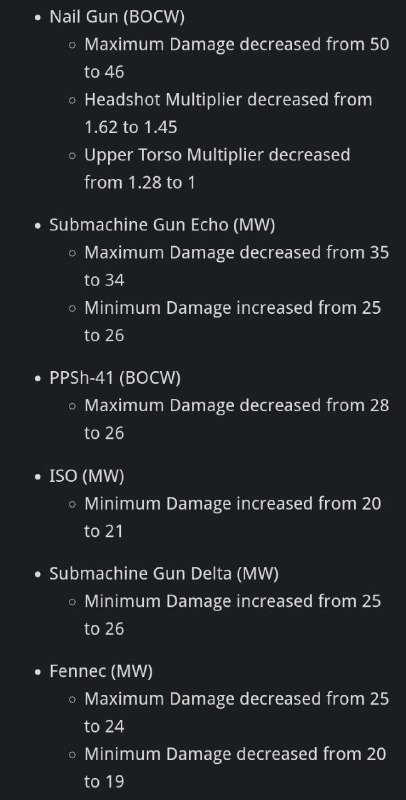The image size is (406, 800).
Task: Click the Nail Gun Headshot Multiplier line
Action: 229,113
